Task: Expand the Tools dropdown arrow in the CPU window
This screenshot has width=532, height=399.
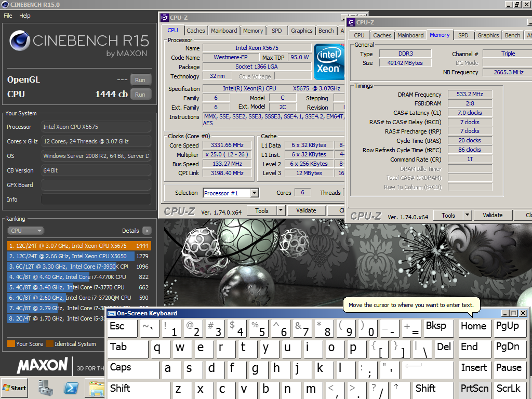Action: click(281, 211)
